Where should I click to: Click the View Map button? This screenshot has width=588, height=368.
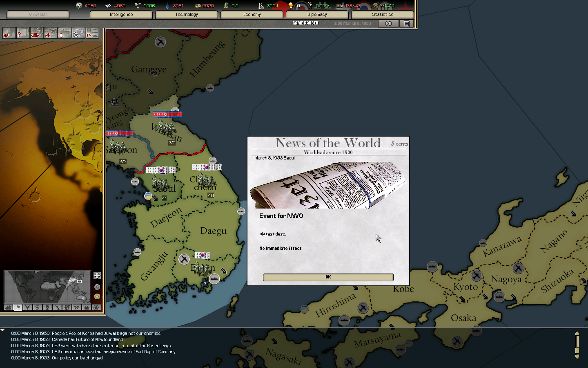(x=38, y=14)
